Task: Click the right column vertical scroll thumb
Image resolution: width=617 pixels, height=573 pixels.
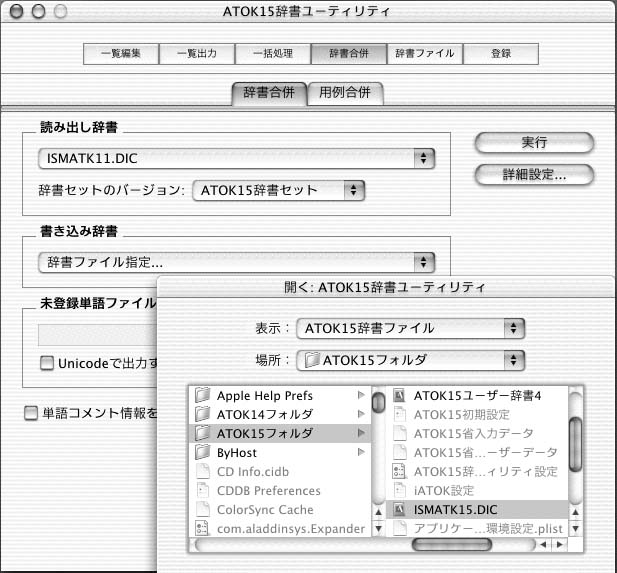Action: click(576, 445)
